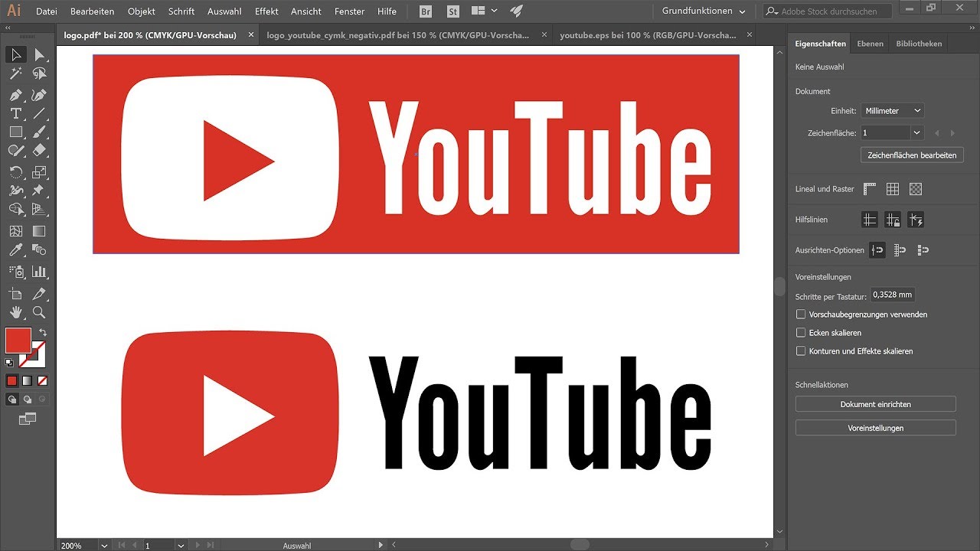
Task: Select the Rotate tool
Action: [x=15, y=172]
